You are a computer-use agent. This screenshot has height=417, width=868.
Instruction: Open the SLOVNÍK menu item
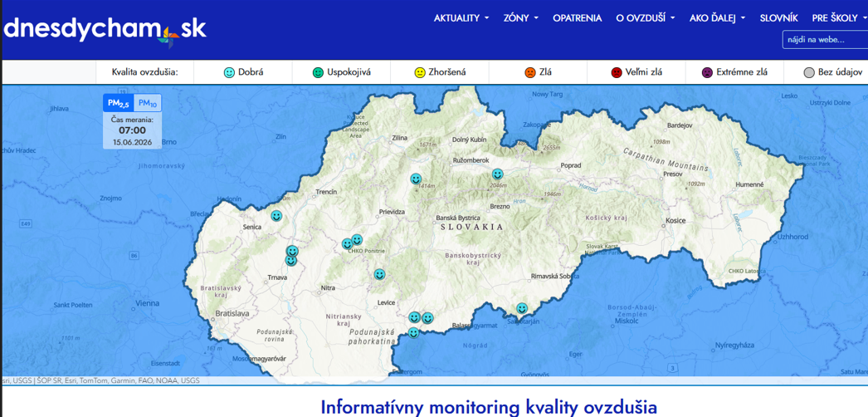779,18
